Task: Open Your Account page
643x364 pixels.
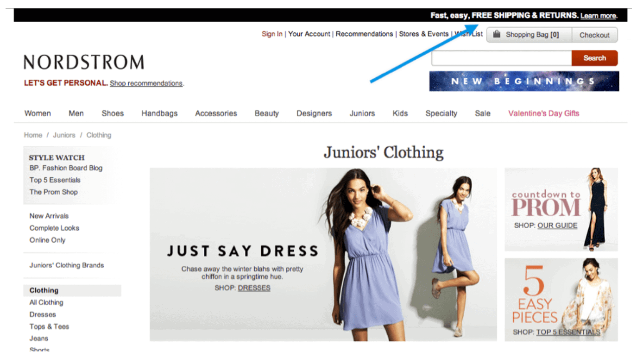Action: click(309, 34)
